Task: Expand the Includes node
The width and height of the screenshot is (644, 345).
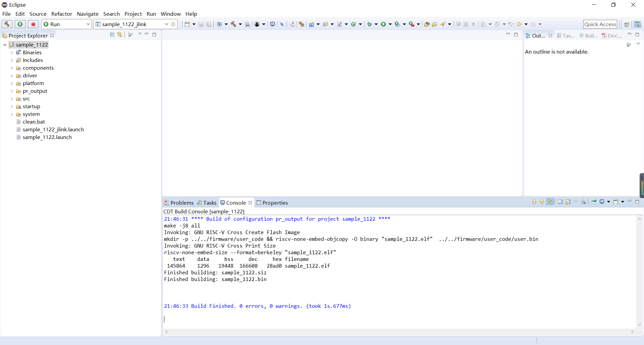Action: (12, 60)
